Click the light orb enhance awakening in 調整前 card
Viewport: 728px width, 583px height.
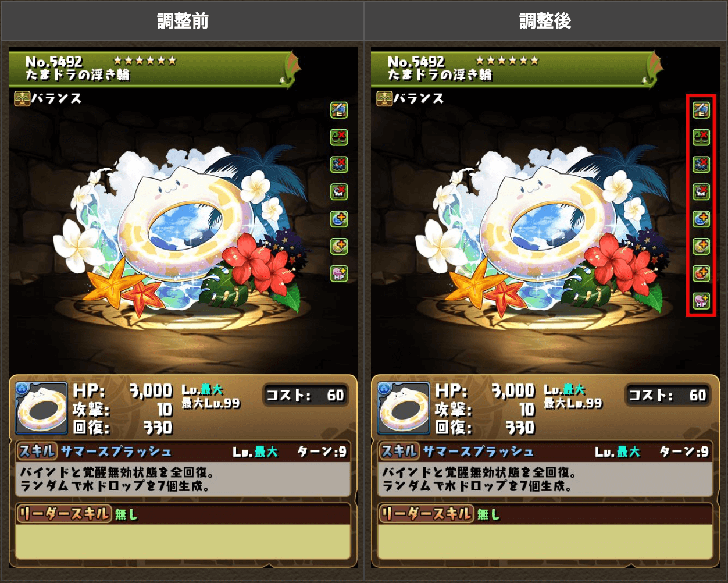(339, 246)
